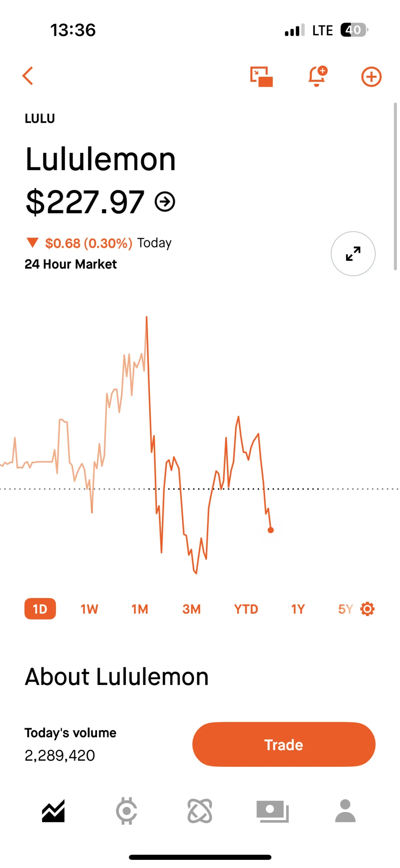Screen dimensions: 400x868
Task: Open the cash tab in bottom bar
Action: (x=273, y=811)
